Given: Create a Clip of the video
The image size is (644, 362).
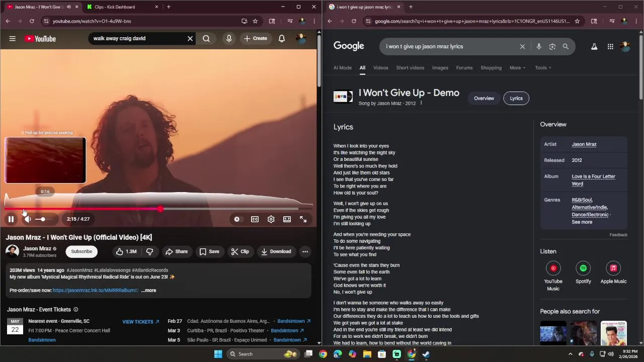Looking at the screenshot, I should (x=240, y=251).
